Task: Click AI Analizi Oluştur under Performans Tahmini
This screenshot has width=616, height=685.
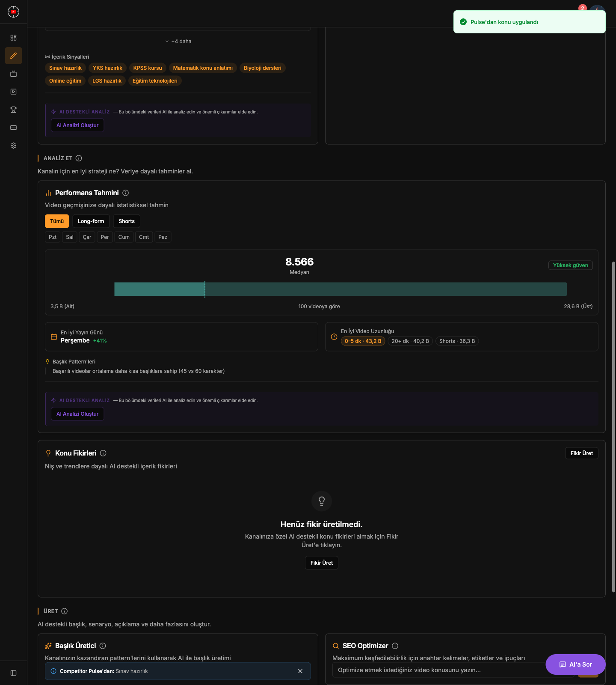Action: click(77, 414)
